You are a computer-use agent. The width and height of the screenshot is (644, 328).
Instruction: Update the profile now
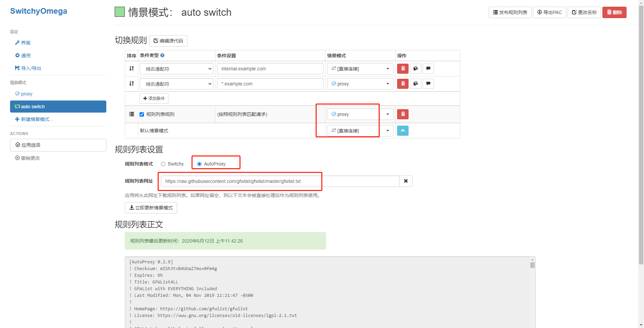[151, 208]
